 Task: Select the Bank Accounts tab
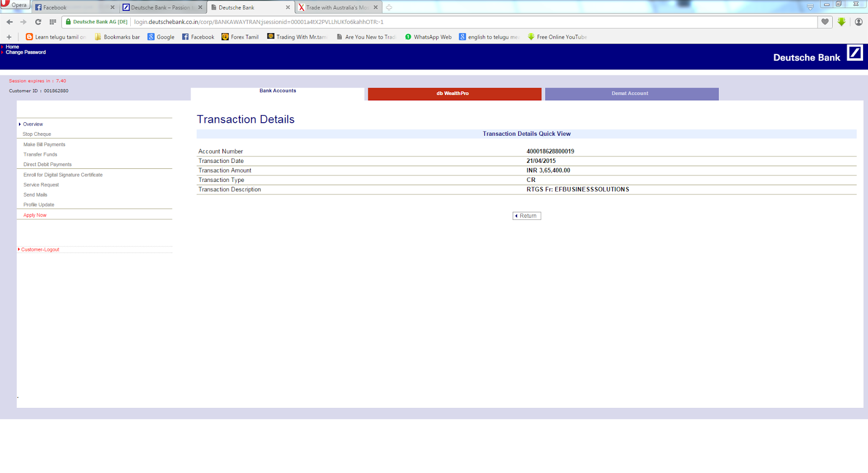(x=278, y=93)
